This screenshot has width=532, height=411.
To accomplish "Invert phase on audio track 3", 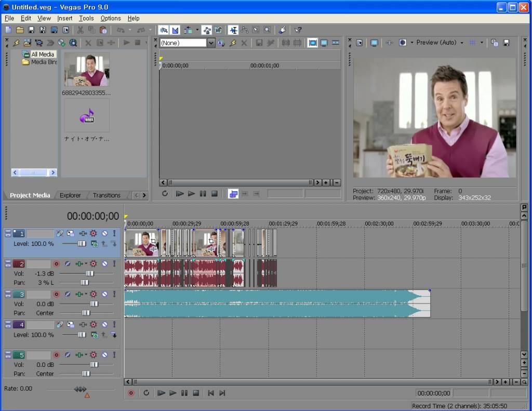I will coord(68,294).
